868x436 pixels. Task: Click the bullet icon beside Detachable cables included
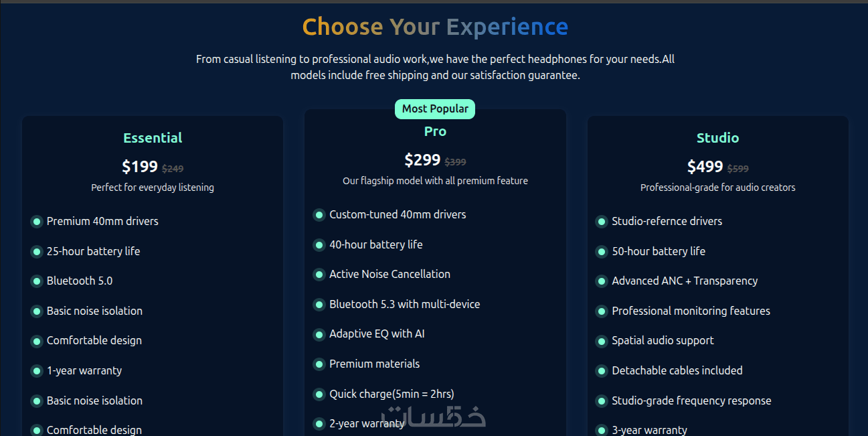tap(602, 371)
